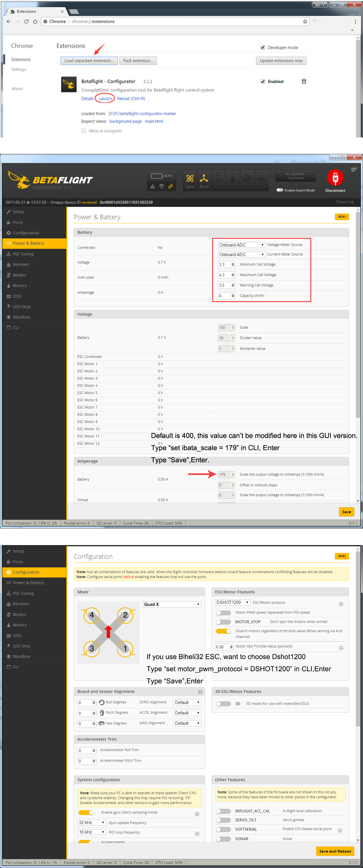This screenshot has width=363, height=868.
Task: Open the Chrome home page icon
Action: coord(35,22)
